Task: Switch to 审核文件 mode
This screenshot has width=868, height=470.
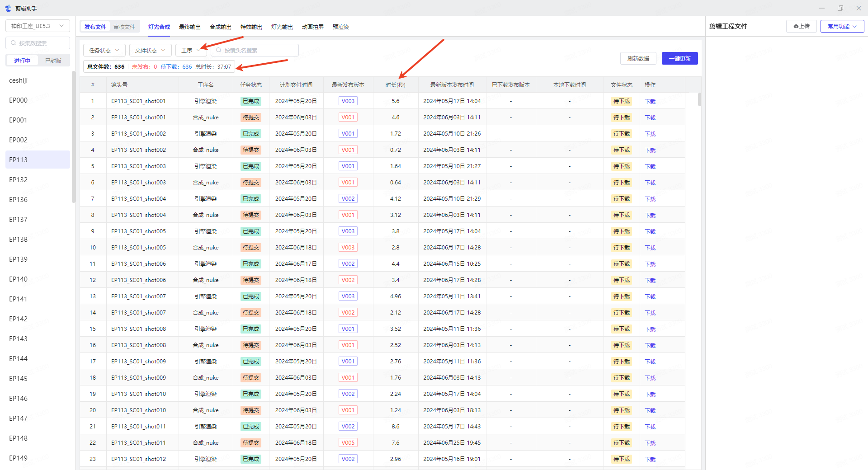Action: click(124, 27)
